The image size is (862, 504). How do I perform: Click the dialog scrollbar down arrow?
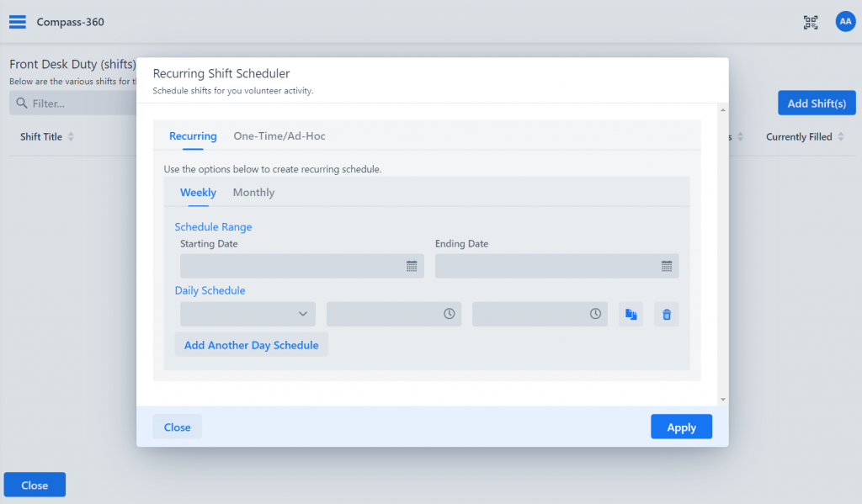coord(723,400)
